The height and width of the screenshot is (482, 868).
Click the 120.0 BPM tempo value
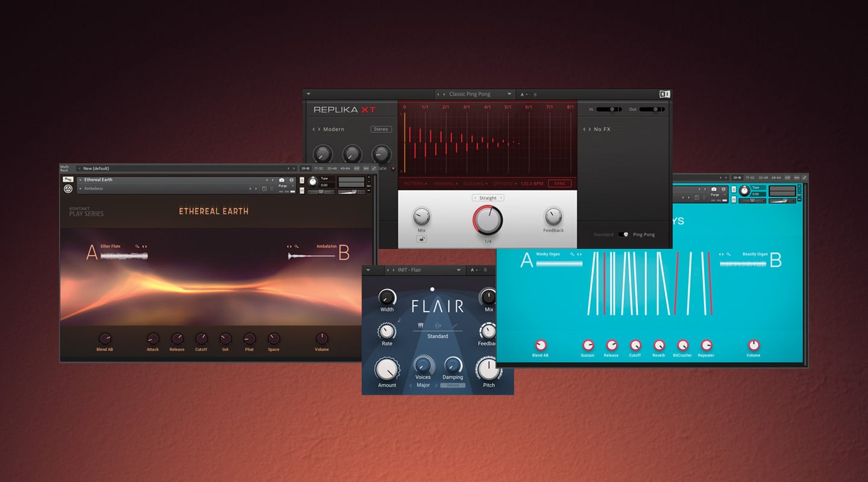point(532,183)
